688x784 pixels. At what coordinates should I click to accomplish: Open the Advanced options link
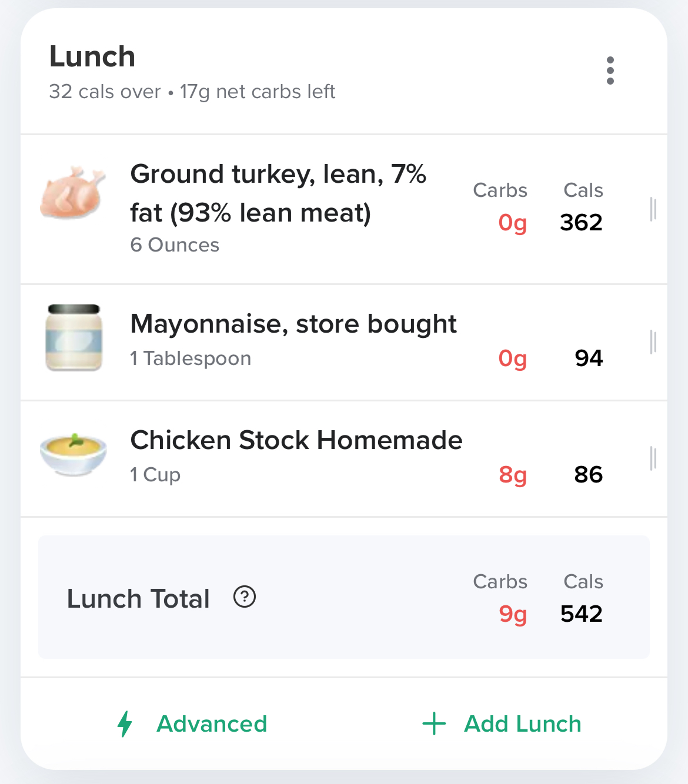click(x=212, y=724)
